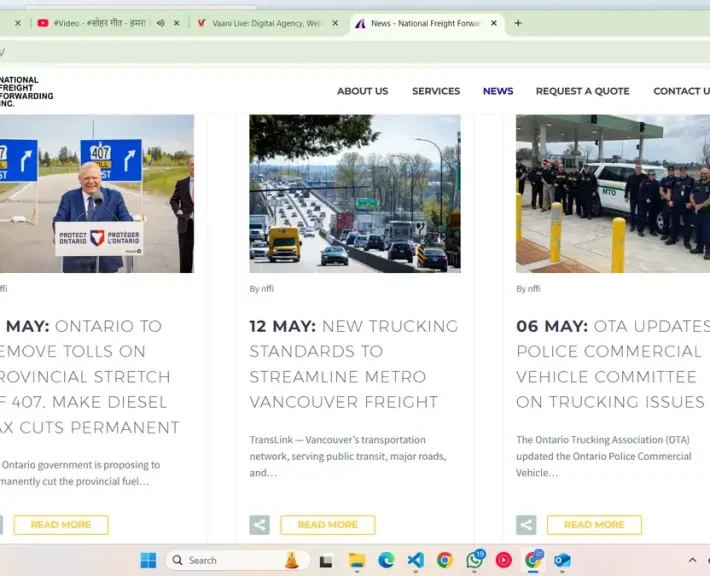Click the TransLink excerpt text
Screen dimensions: 710x576
[x=348, y=456]
